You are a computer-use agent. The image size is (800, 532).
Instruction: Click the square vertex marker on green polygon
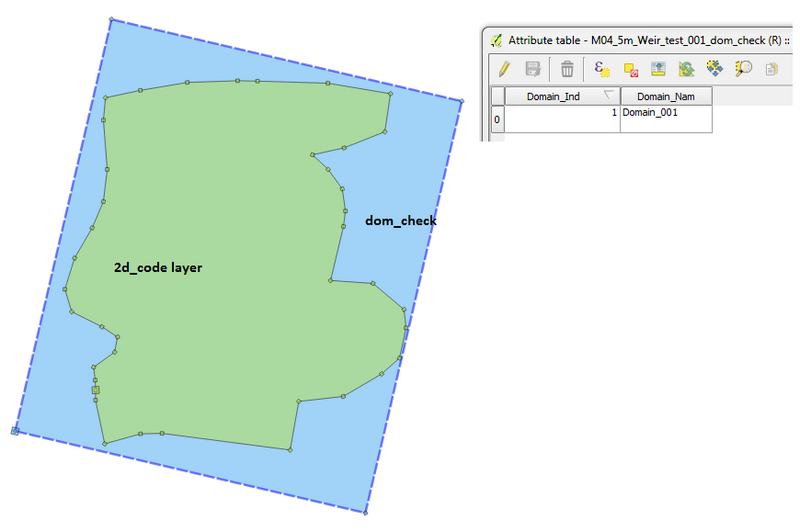click(x=96, y=390)
